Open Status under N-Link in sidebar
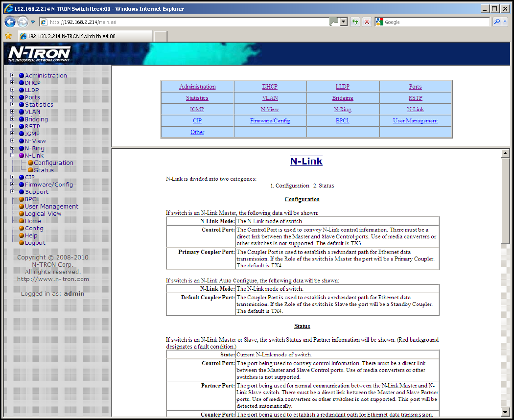This screenshot has width=514, height=420. (44, 170)
